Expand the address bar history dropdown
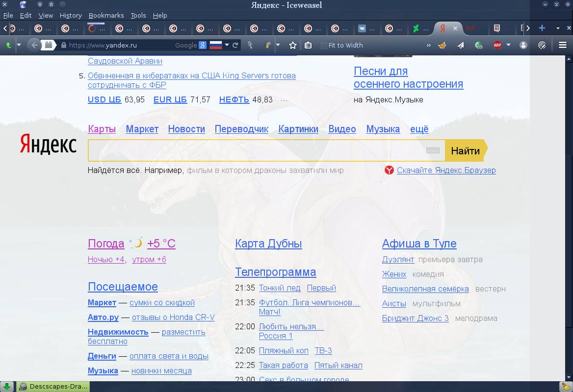Screen dimensions: 573x392 click(x=227, y=45)
